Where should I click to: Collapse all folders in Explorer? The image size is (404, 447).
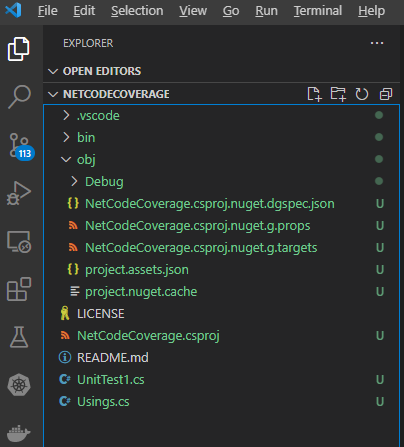click(386, 94)
